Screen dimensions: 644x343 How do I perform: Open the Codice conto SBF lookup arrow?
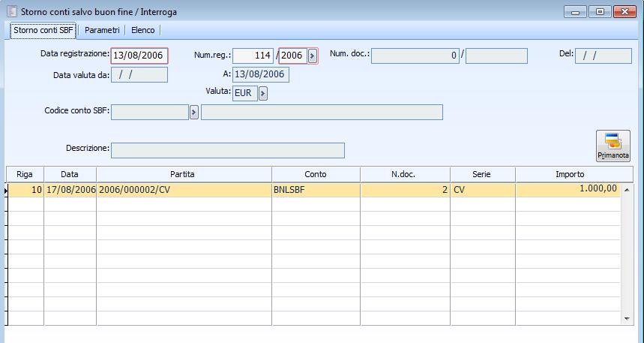click(x=194, y=112)
